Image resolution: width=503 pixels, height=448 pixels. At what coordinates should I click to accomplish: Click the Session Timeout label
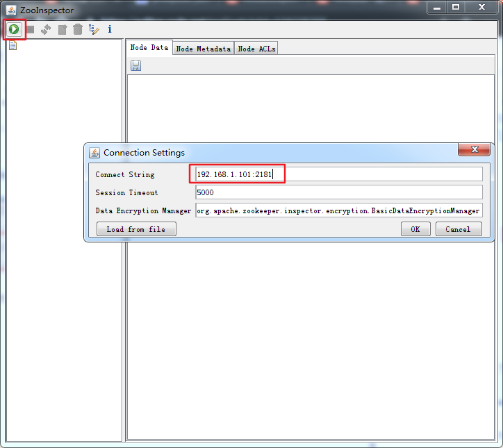pyautogui.click(x=126, y=192)
